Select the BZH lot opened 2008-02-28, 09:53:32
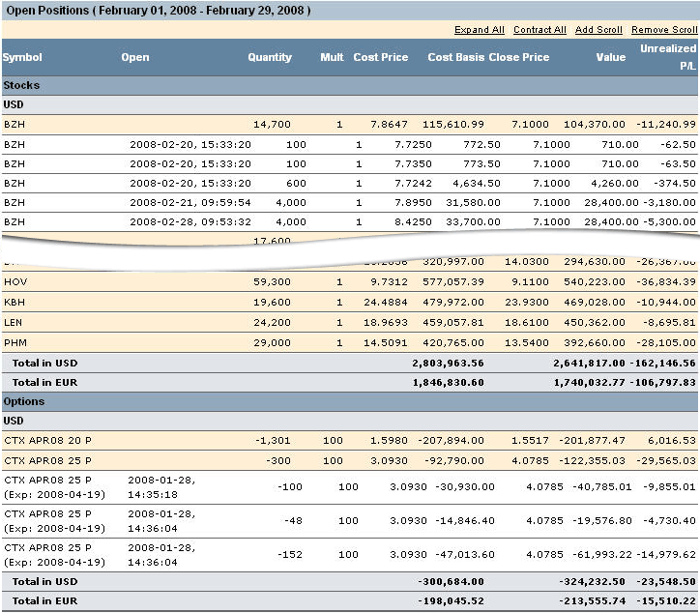The height and width of the screenshot is (613, 700). (x=350, y=221)
